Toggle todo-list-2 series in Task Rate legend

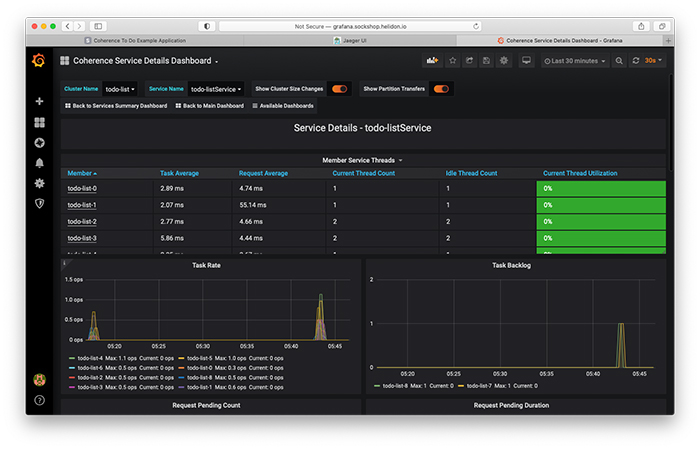pyautogui.click(x=90, y=378)
